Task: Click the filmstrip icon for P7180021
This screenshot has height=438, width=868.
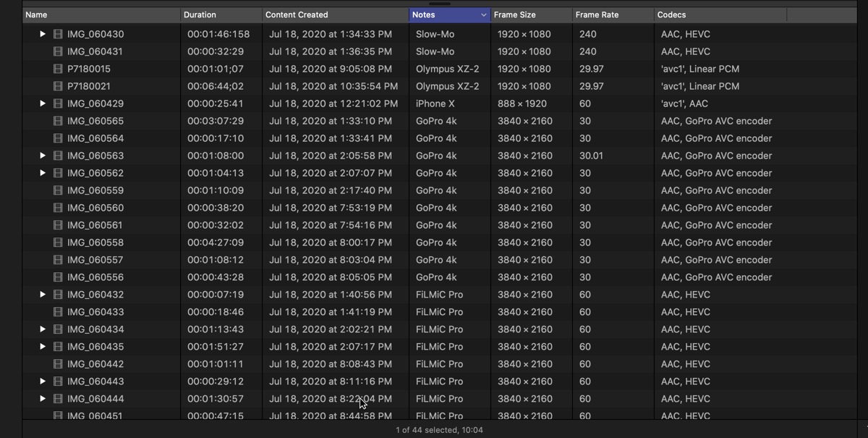Action: [58, 86]
